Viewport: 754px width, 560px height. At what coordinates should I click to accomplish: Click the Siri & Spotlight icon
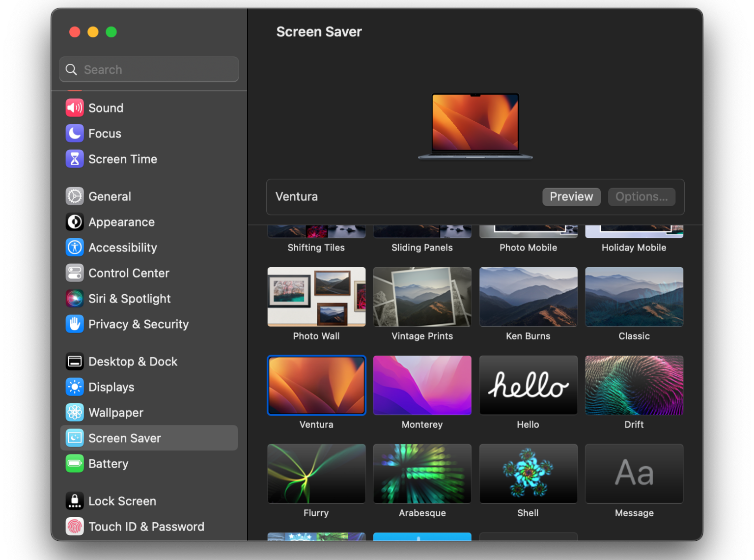coord(75,299)
